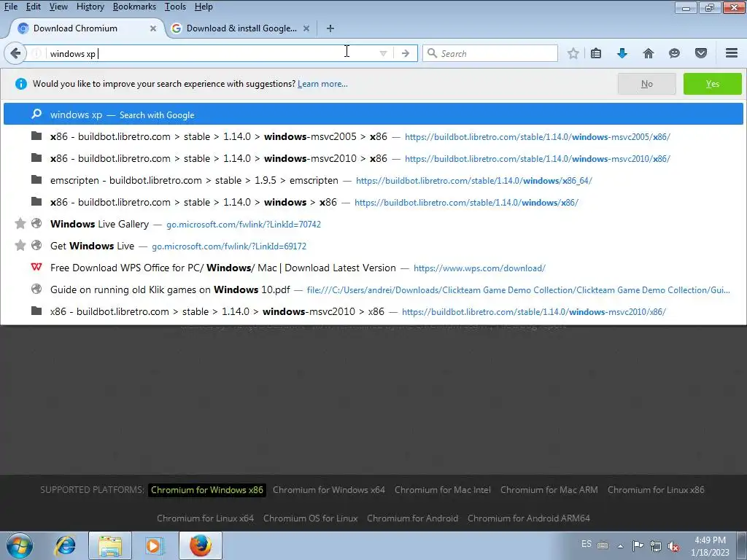747x560 pixels.
Task: Open the View menu
Action: 58,7
